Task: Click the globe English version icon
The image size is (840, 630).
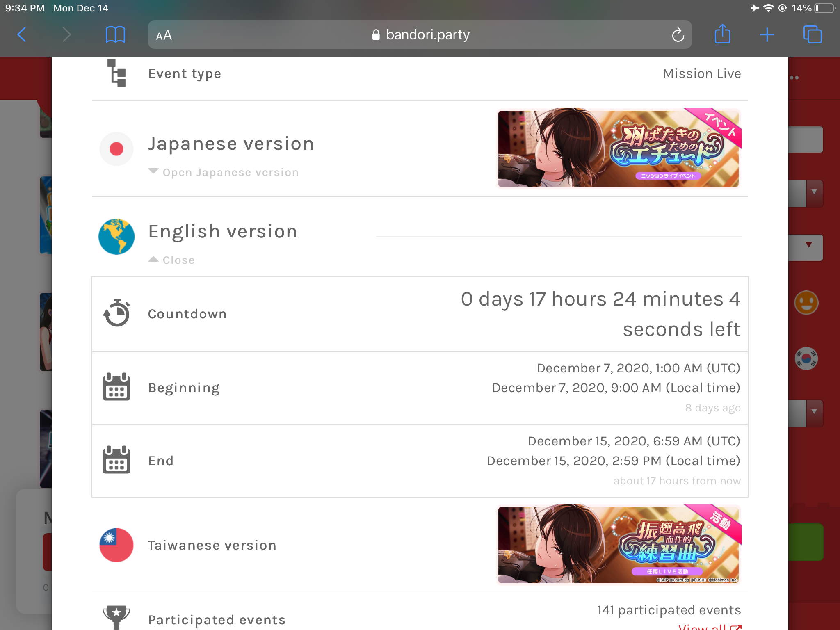Action: (x=116, y=237)
